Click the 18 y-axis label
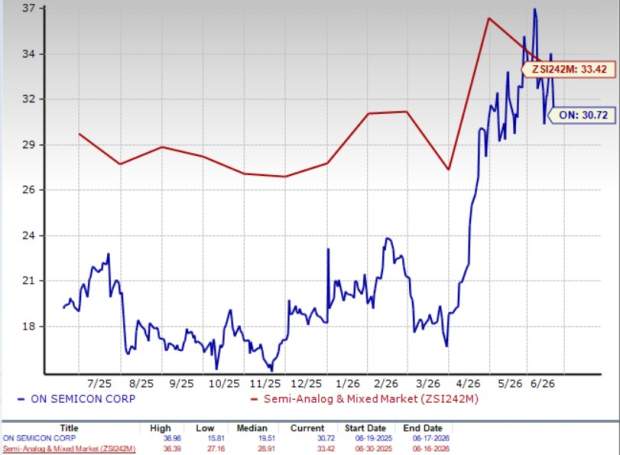620x455 pixels. [x=29, y=327]
